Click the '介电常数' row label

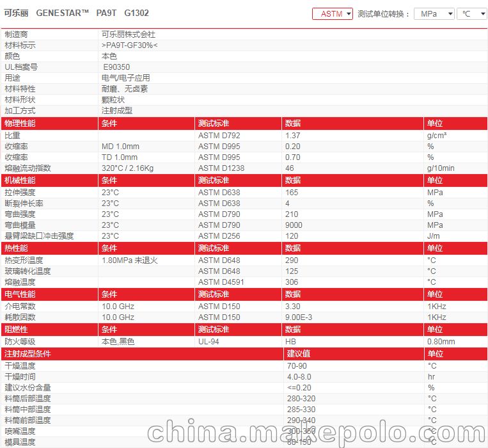tap(20, 307)
